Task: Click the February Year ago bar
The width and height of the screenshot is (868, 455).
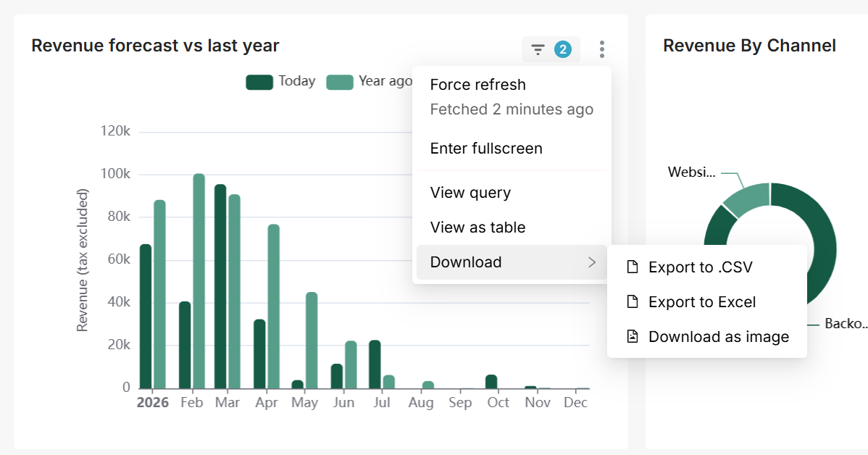Action: coord(199,281)
